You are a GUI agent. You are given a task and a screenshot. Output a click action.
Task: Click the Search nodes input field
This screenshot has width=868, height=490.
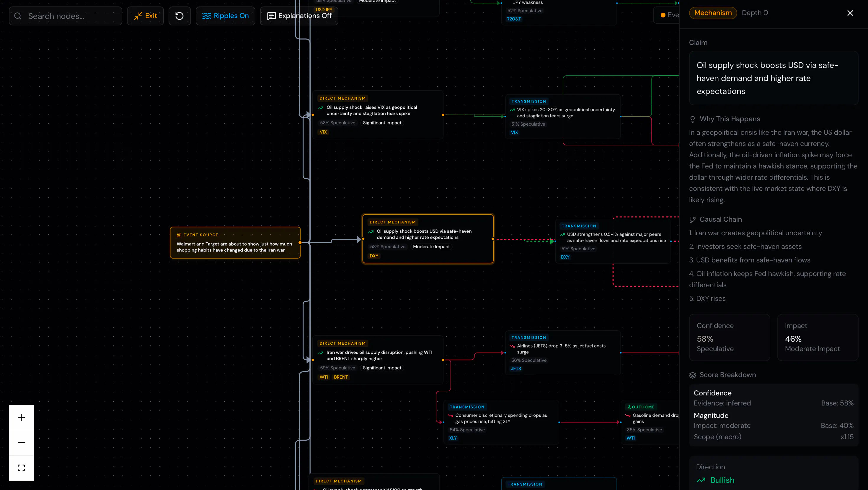click(x=65, y=16)
